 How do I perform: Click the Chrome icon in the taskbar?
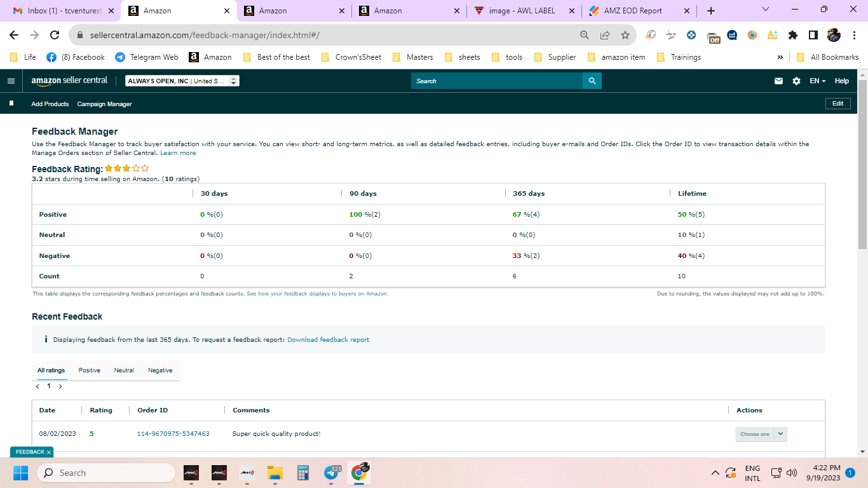(x=360, y=473)
